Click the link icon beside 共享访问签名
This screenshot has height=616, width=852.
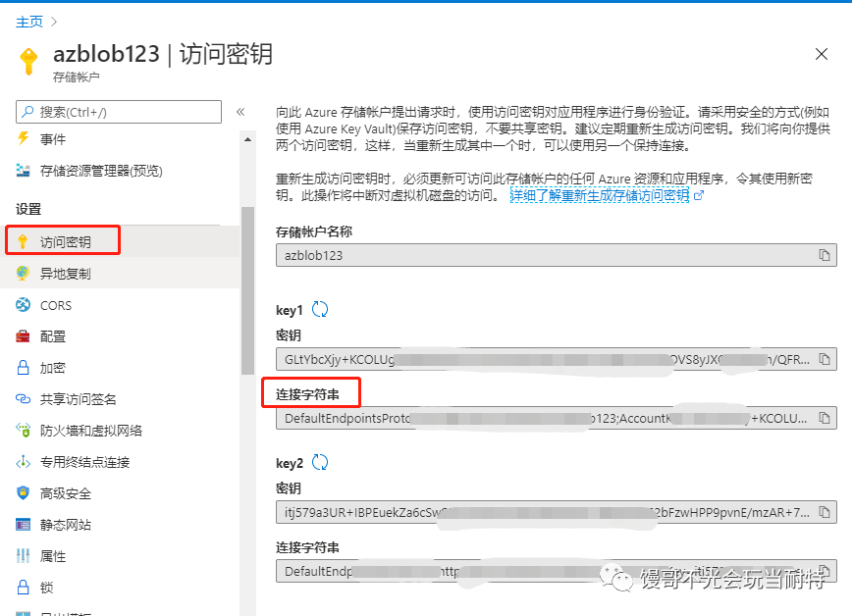point(23,399)
